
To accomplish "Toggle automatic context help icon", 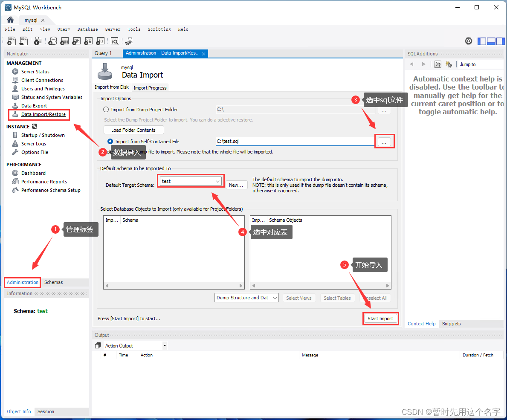I will (449, 64).
